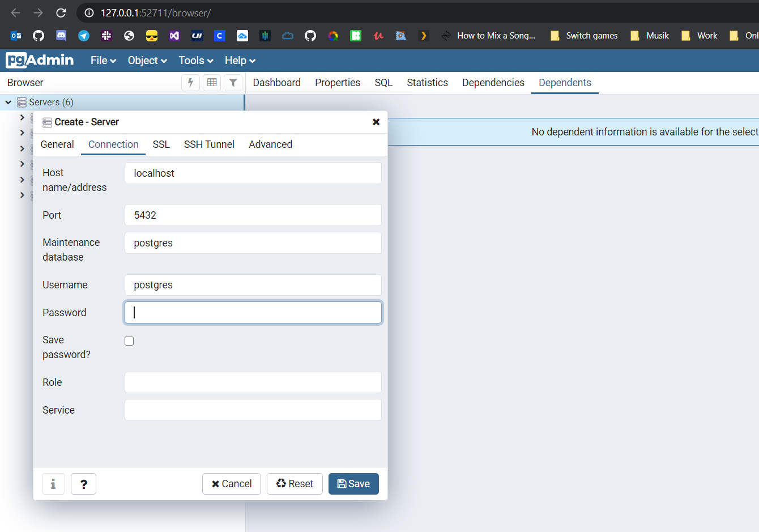Image resolution: width=759 pixels, height=532 pixels.
Task: Reload the browser page
Action: click(61, 12)
